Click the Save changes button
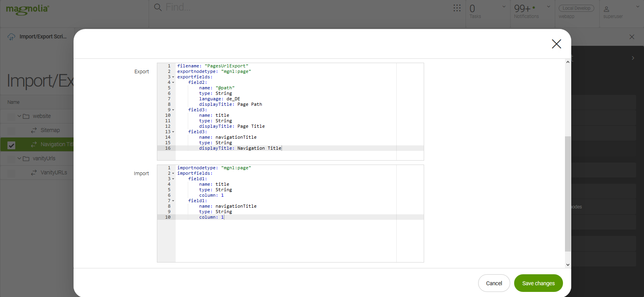Screen dimensions: 644x297 tap(538, 283)
